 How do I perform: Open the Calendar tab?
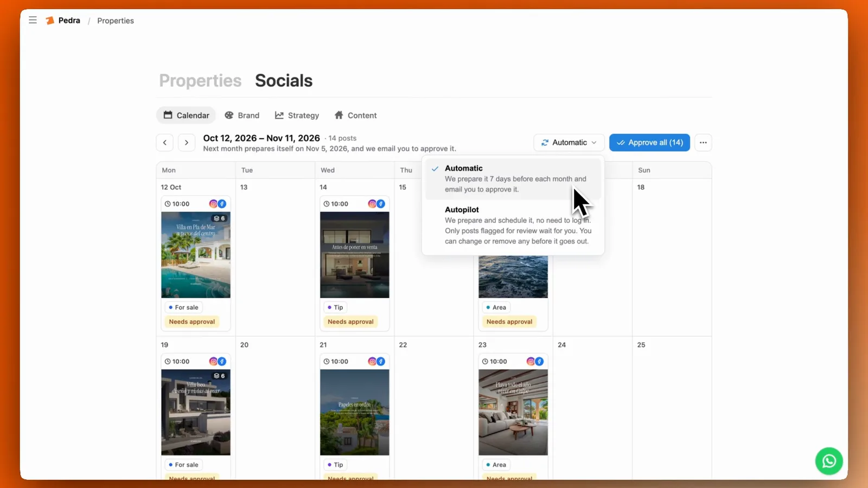point(186,115)
